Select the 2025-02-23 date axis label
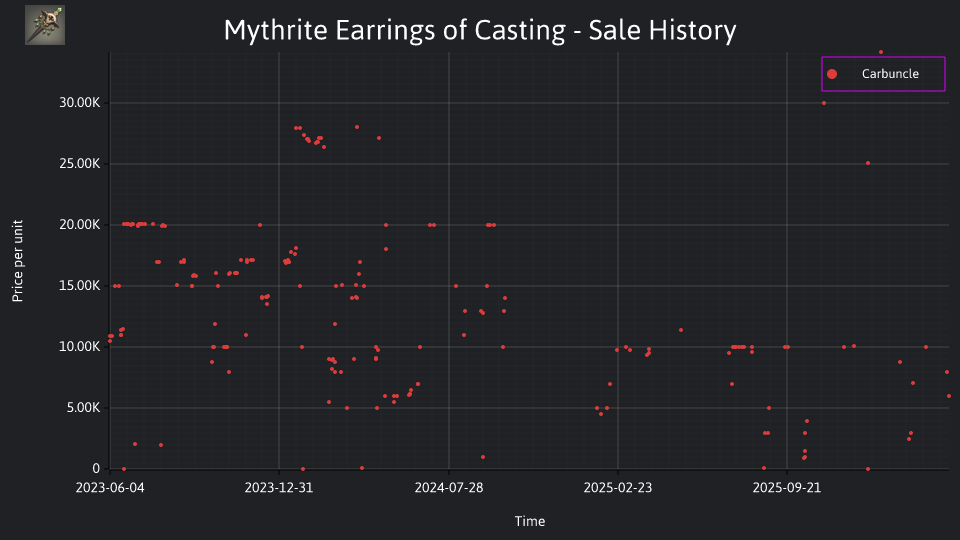This screenshot has height=540, width=960. (618, 488)
